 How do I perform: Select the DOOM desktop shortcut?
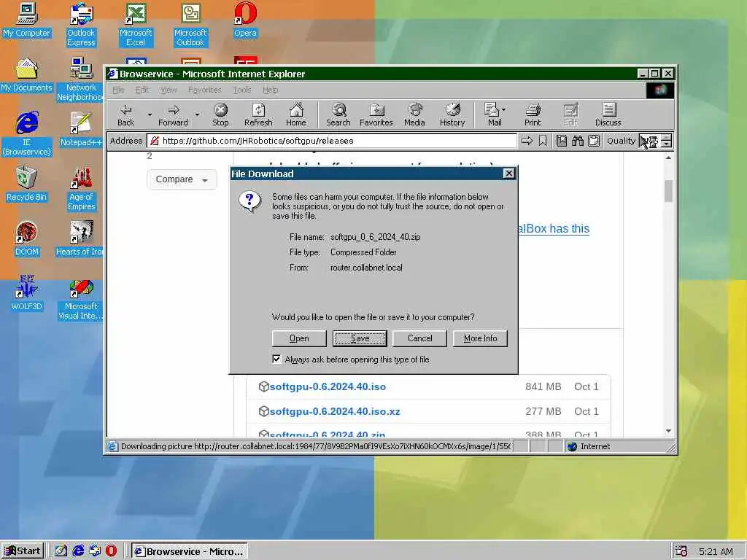point(26,239)
